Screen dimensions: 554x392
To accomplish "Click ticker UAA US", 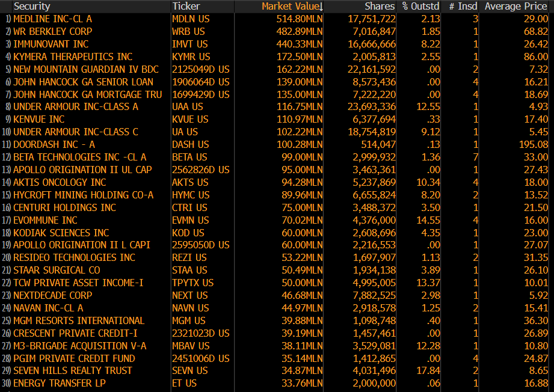I will [x=188, y=106].
